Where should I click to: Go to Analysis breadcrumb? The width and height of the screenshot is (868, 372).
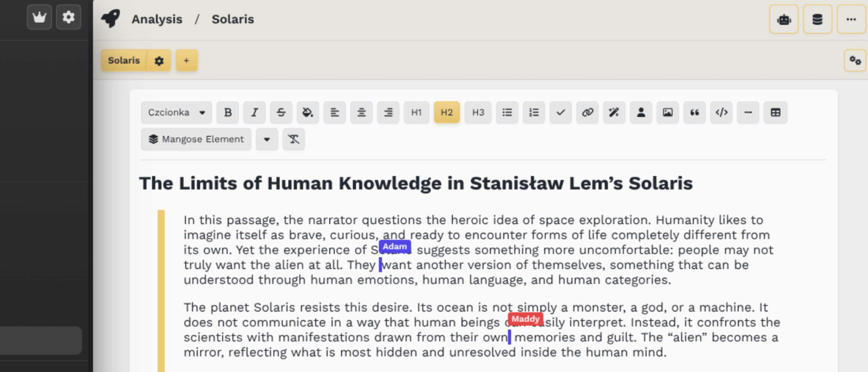pos(157,19)
